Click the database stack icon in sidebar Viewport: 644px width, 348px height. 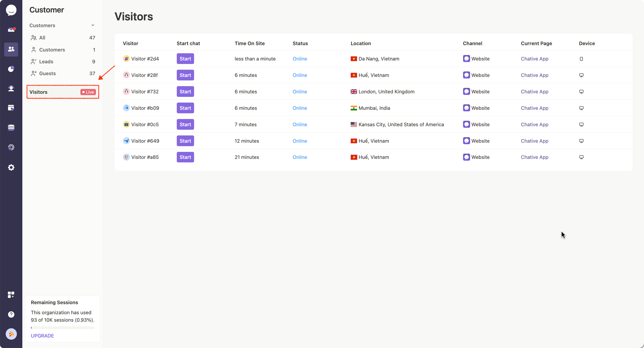pos(11,128)
